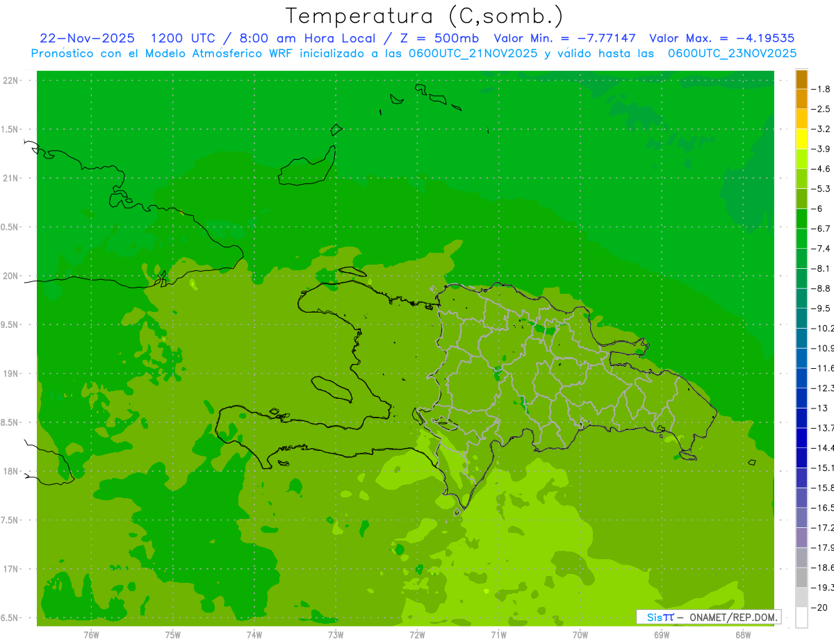
Task: Click the title "Temperatura (C,somb.)"
Action: coord(425,17)
